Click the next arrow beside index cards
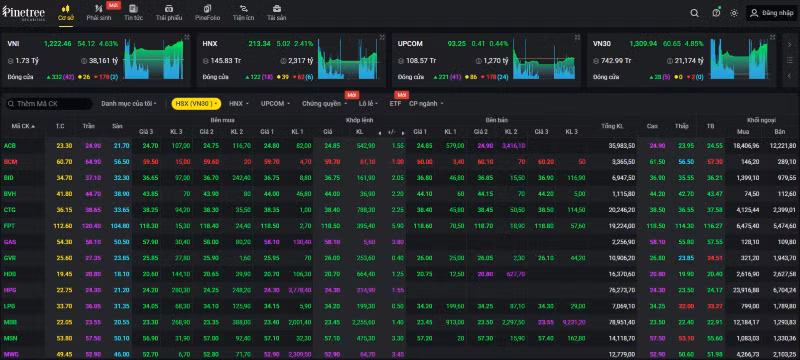 point(789,45)
